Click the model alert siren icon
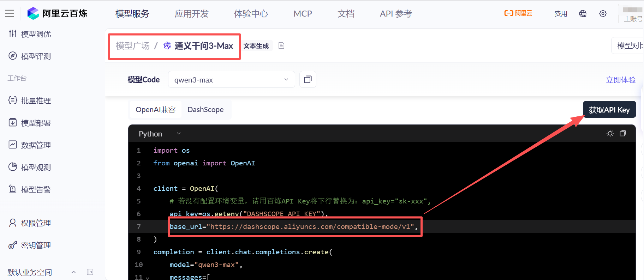 pyautogui.click(x=13, y=189)
